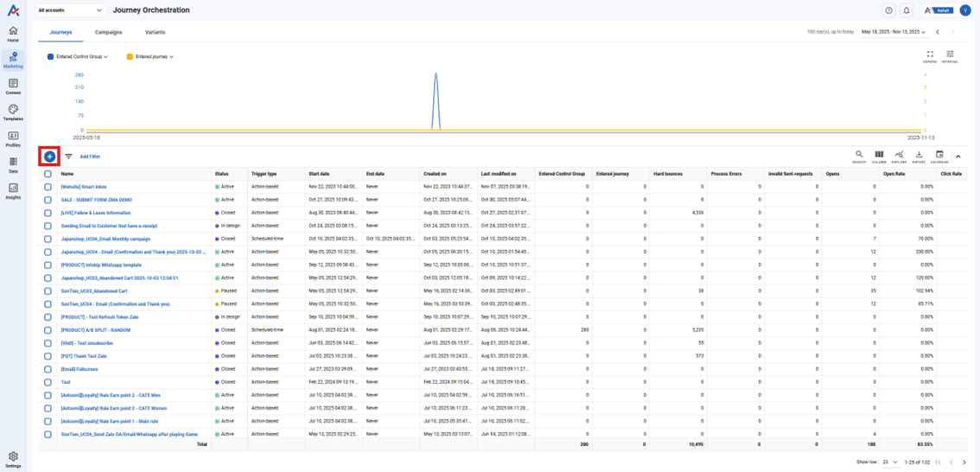
Task: Switch to the Campaigns tab
Action: 108,32
